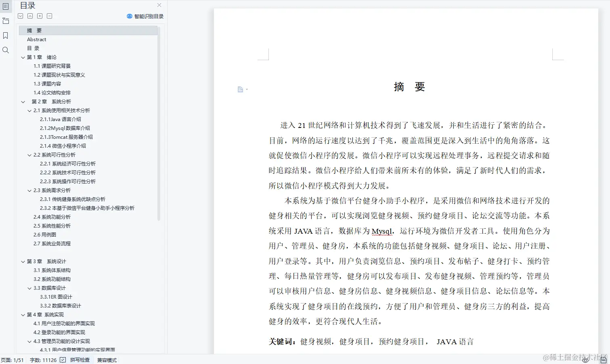
Task: Navigate to 3.1 系统体系结构
Action: click(52, 270)
